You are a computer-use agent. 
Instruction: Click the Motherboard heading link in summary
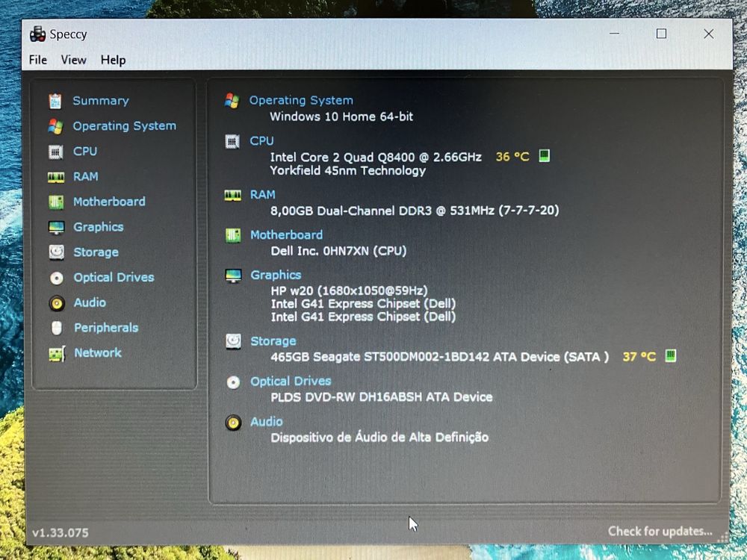(286, 235)
